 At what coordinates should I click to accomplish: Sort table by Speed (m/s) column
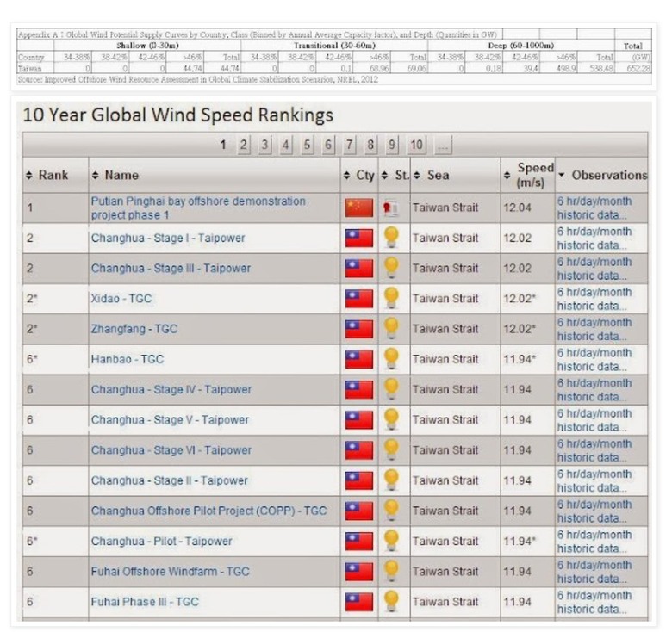pos(529,175)
